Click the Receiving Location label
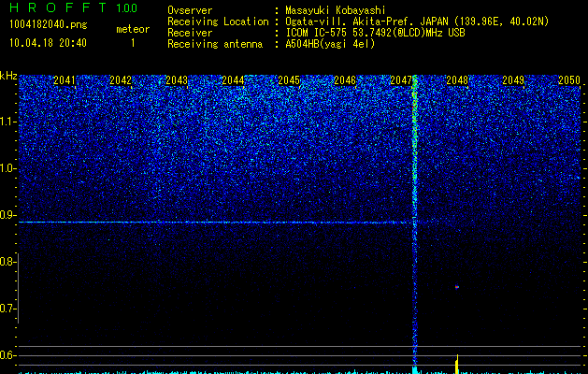This screenshot has height=374, width=588. click(x=218, y=22)
